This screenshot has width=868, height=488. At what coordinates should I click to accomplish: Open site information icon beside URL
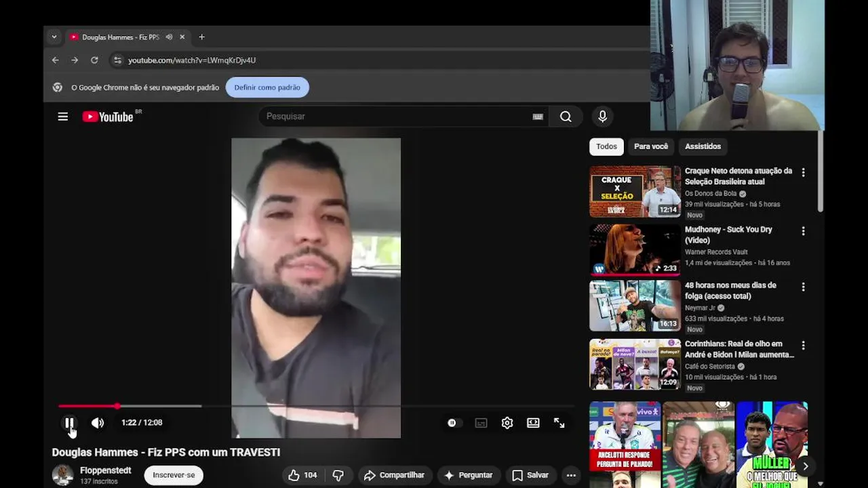tap(117, 60)
